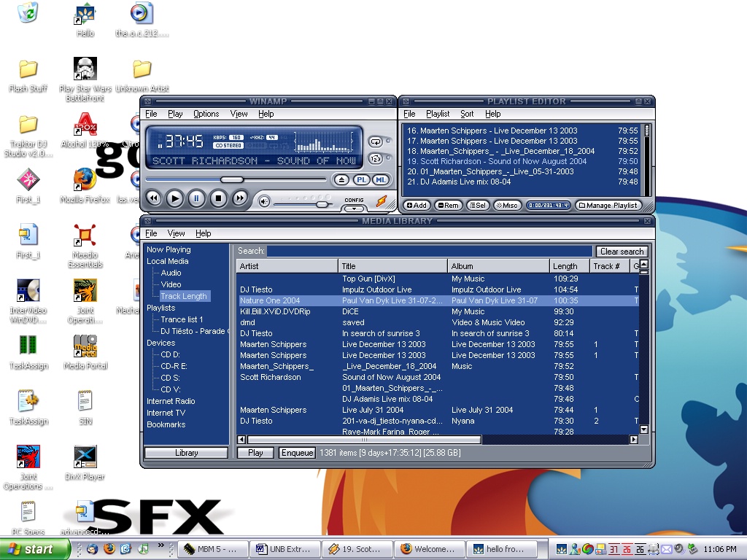Open the Winamp View menu
This screenshot has height=560, width=747.
239,114
